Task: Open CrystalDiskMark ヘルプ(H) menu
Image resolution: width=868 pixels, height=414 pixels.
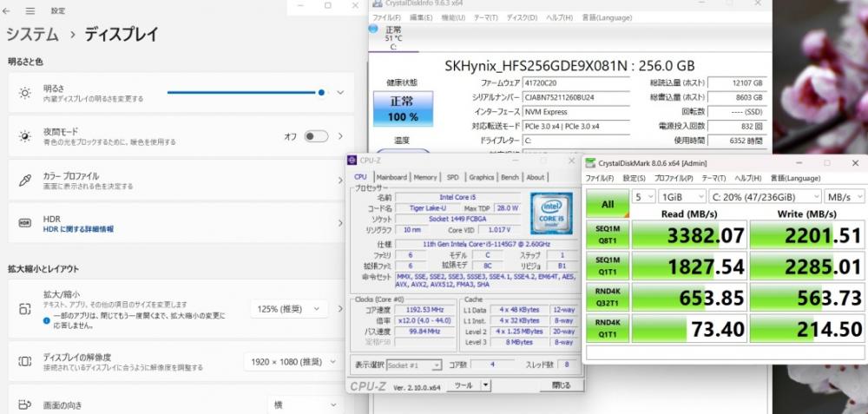Action: [748, 178]
